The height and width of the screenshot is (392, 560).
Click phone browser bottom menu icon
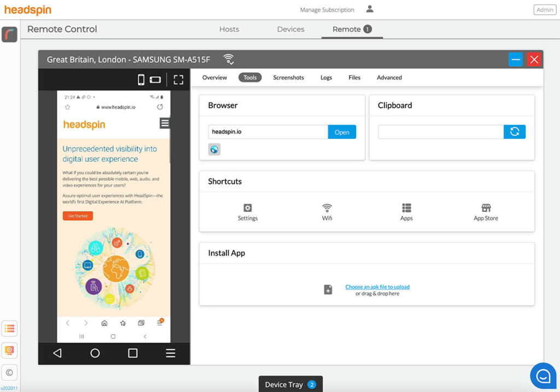tap(160, 323)
